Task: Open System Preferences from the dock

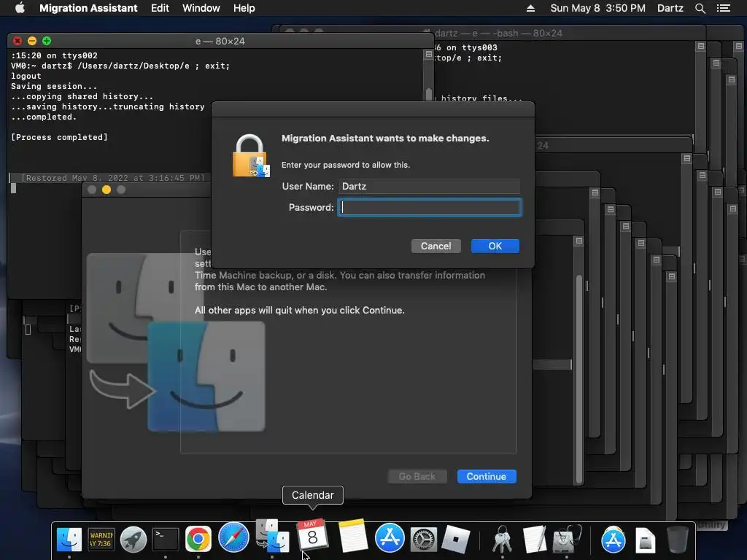Action: 424,540
